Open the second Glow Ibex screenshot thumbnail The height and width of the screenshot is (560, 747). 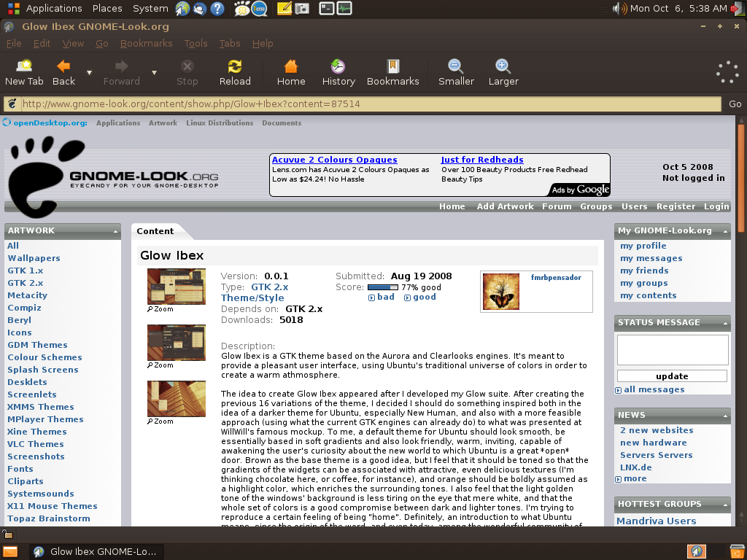click(x=177, y=343)
